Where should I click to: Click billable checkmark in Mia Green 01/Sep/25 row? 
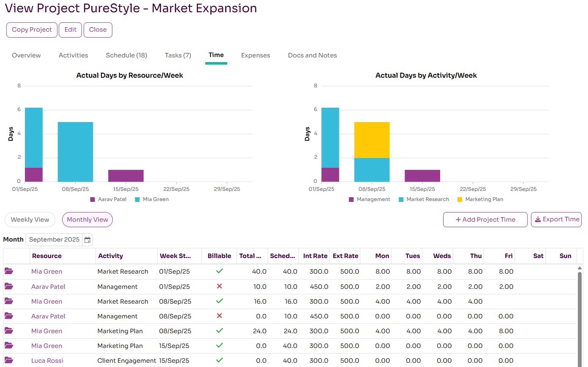(219, 271)
